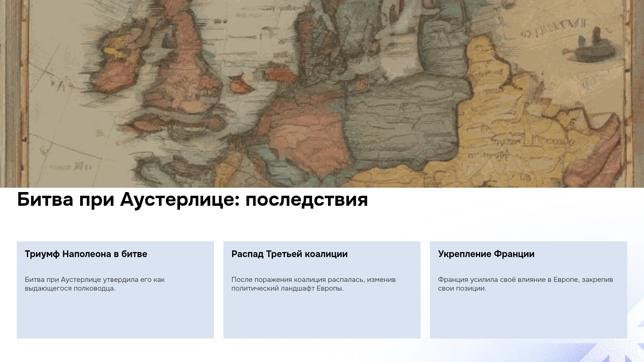
Task: Click the large yellow eastern region on map
Action: pyautogui.click(x=523, y=127)
